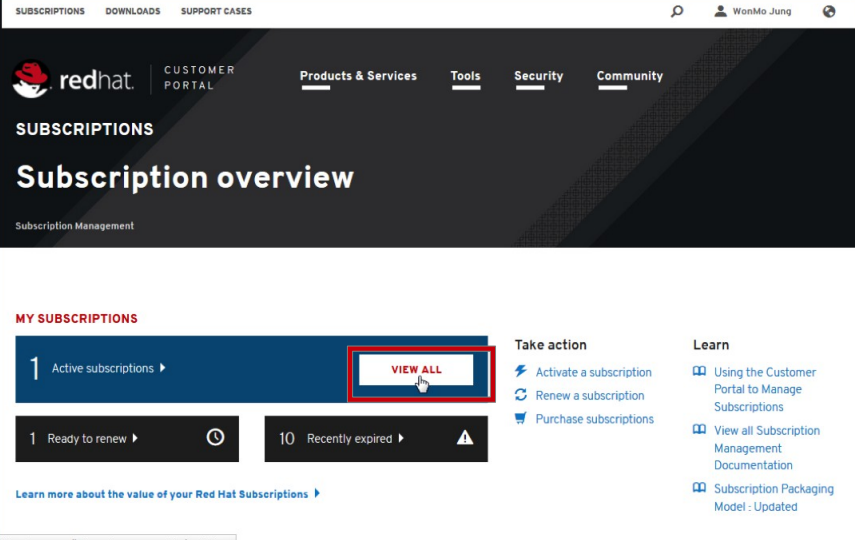
Task: Click the clock icon in Ready to renew
Action: point(215,437)
